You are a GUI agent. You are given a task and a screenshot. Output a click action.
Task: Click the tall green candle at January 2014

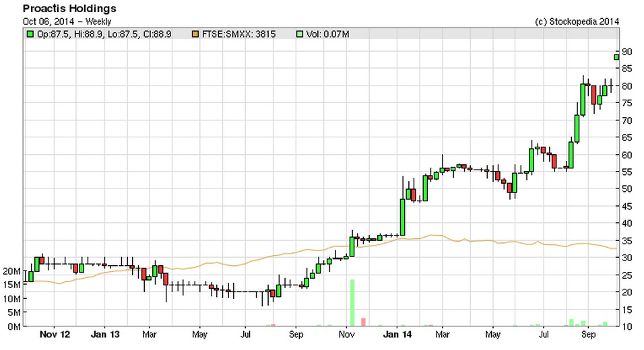(403, 217)
